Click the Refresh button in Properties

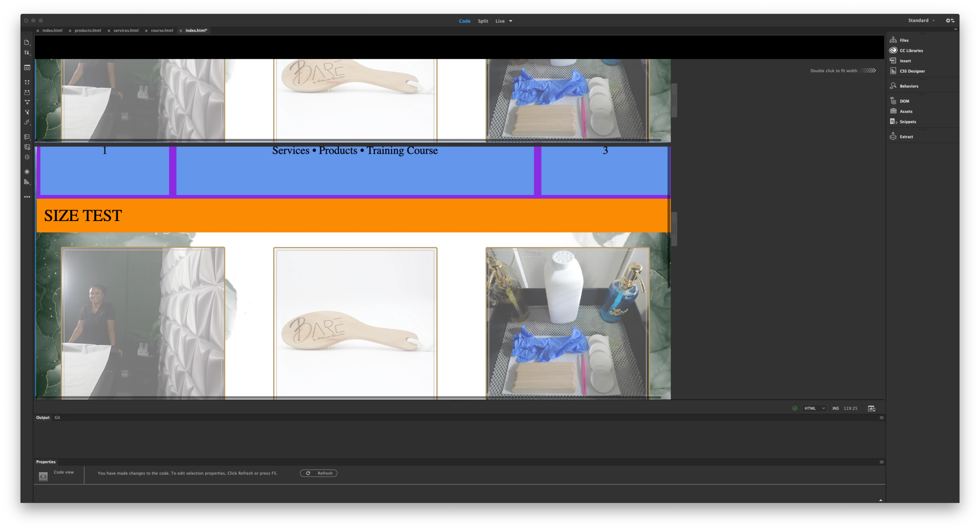pos(319,473)
